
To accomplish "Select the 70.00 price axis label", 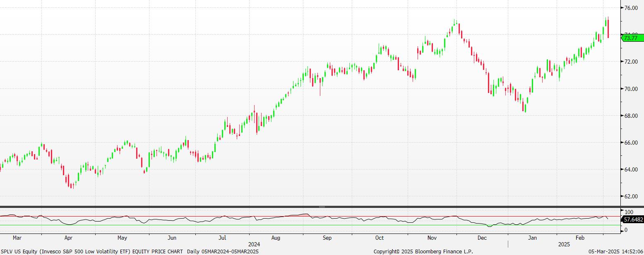I will click(x=631, y=89).
